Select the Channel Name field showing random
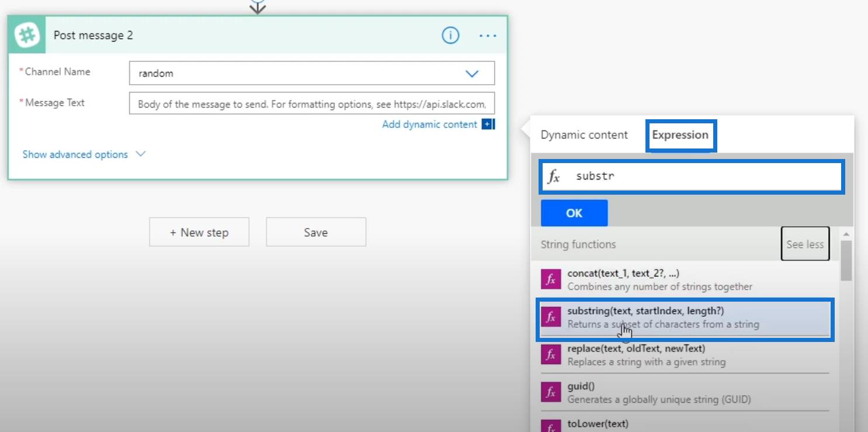The width and height of the screenshot is (868, 432). [312, 73]
